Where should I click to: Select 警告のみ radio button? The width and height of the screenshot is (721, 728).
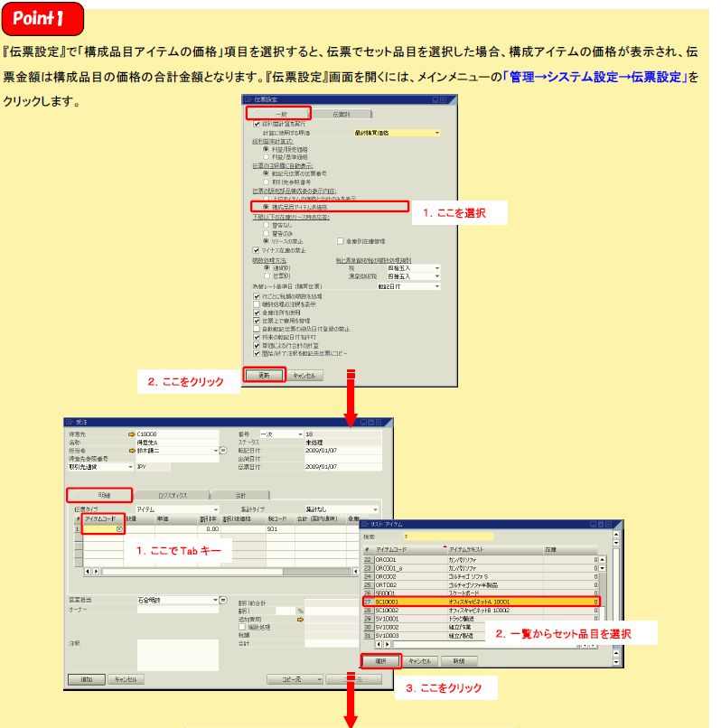(x=267, y=233)
